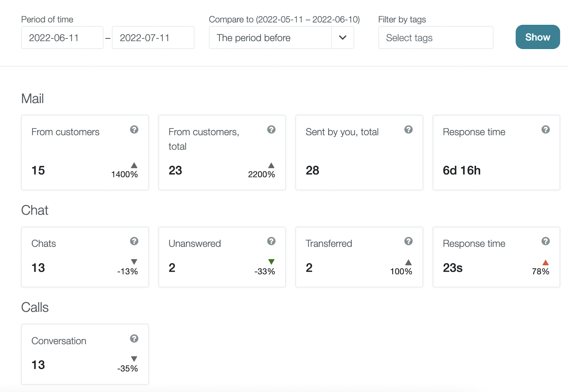Click the red 78% response time indicator
The width and height of the screenshot is (568, 392).
tap(546, 262)
